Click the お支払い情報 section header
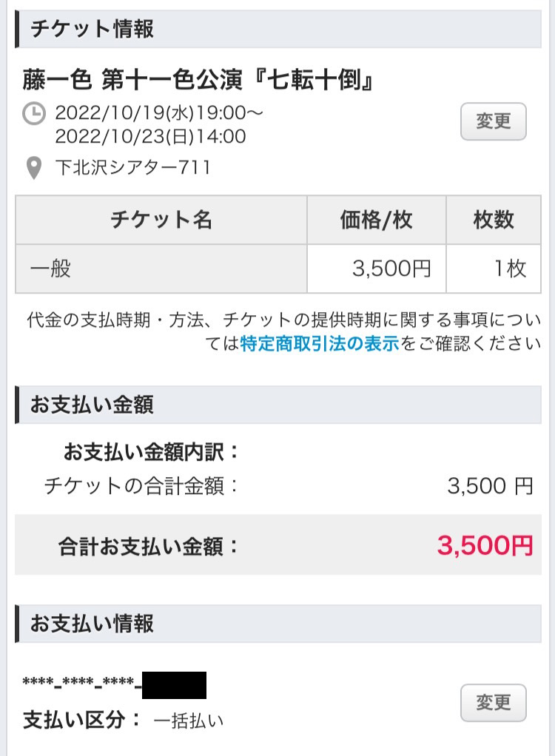The width and height of the screenshot is (555, 756). 92,624
